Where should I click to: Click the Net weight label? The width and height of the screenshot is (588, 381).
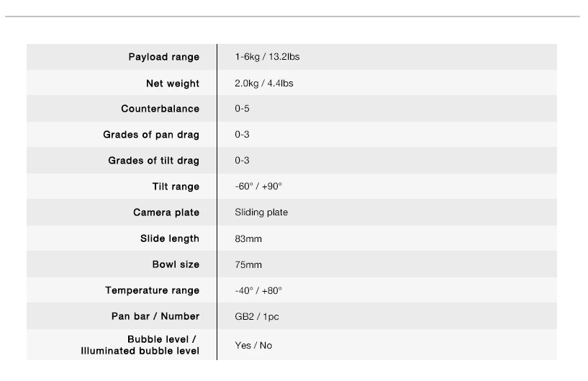(173, 84)
